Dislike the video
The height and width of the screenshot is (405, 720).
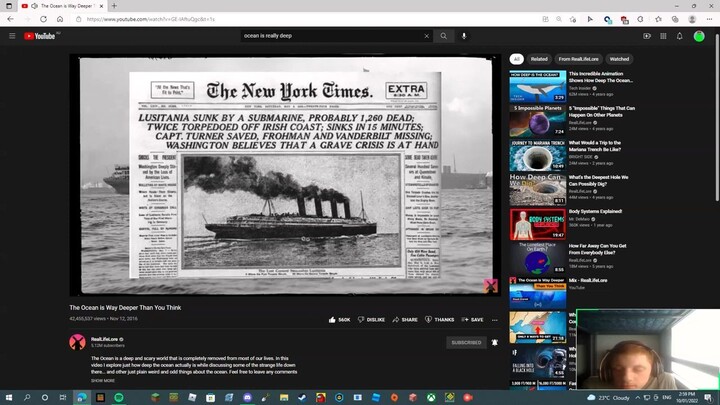tap(371, 320)
